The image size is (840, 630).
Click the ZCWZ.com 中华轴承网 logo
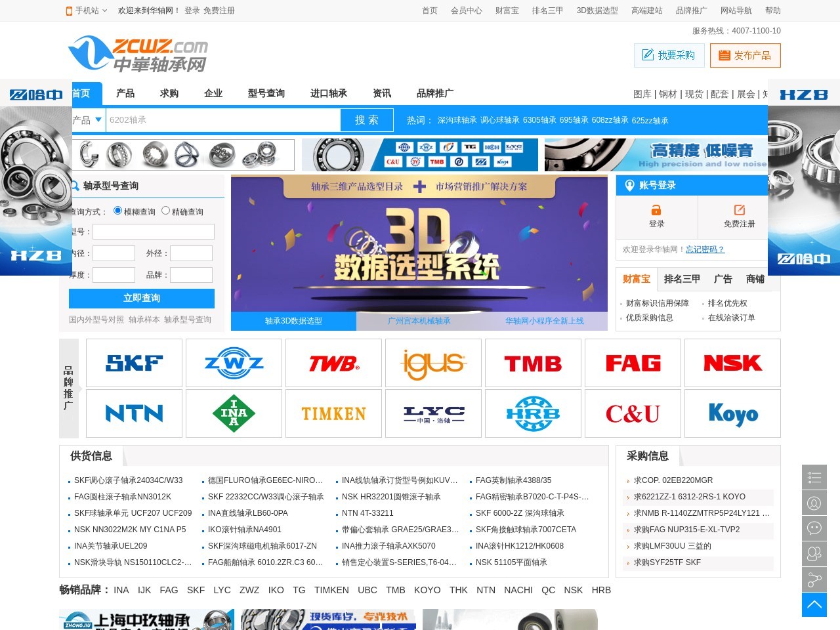pos(138,54)
